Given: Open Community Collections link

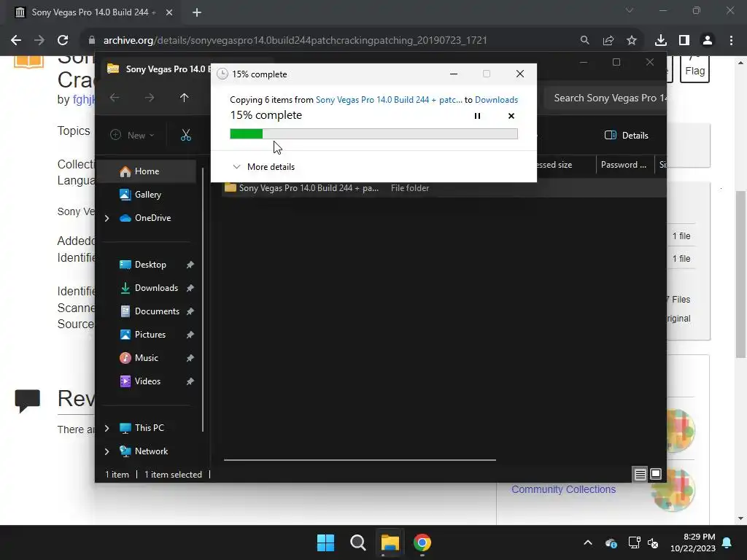Looking at the screenshot, I should point(563,489).
